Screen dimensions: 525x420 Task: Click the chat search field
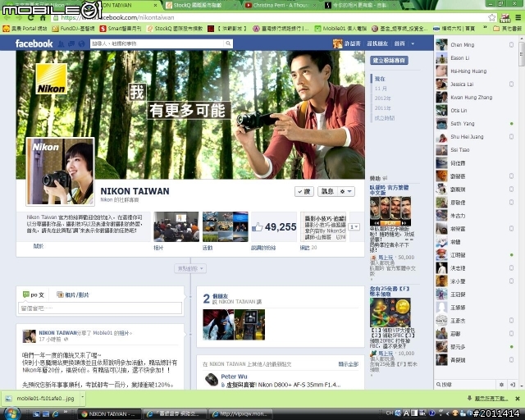[465, 385]
